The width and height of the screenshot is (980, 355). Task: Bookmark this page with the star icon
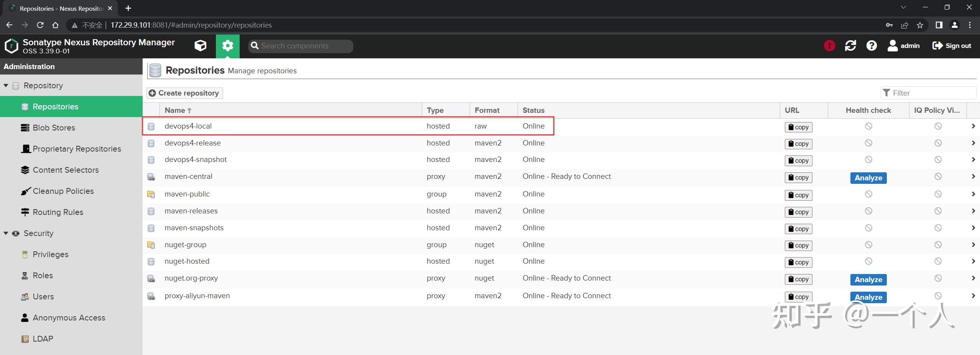click(x=920, y=25)
